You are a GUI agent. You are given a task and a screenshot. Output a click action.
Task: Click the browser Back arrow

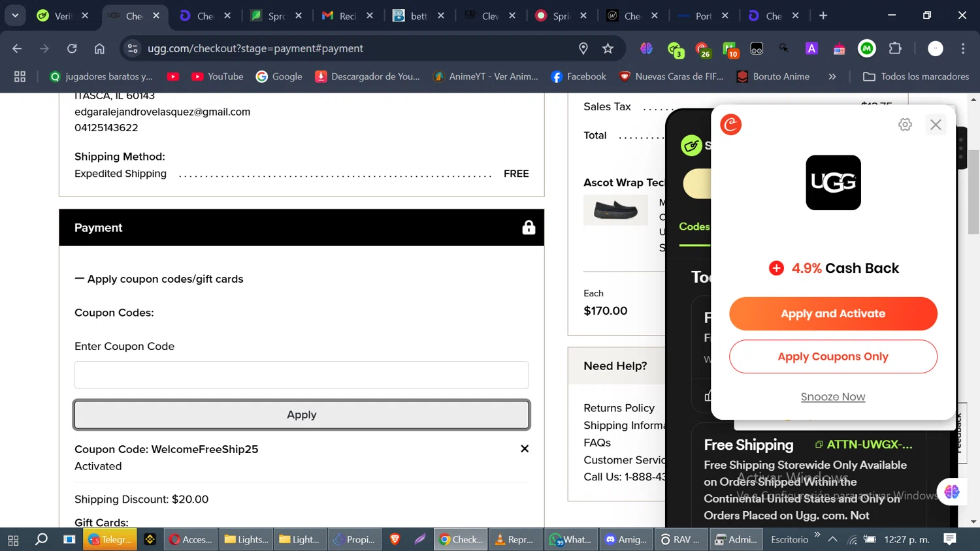click(x=17, y=48)
